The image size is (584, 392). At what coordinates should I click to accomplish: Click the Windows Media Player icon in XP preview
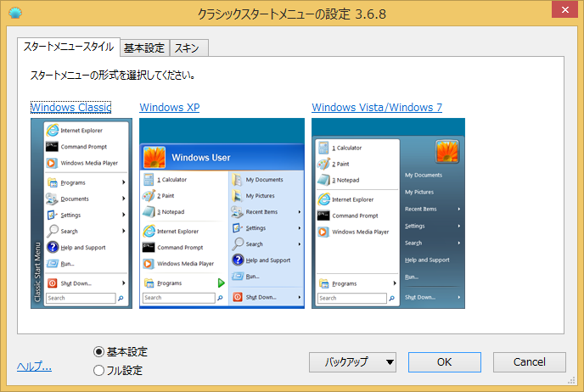(x=149, y=263)
